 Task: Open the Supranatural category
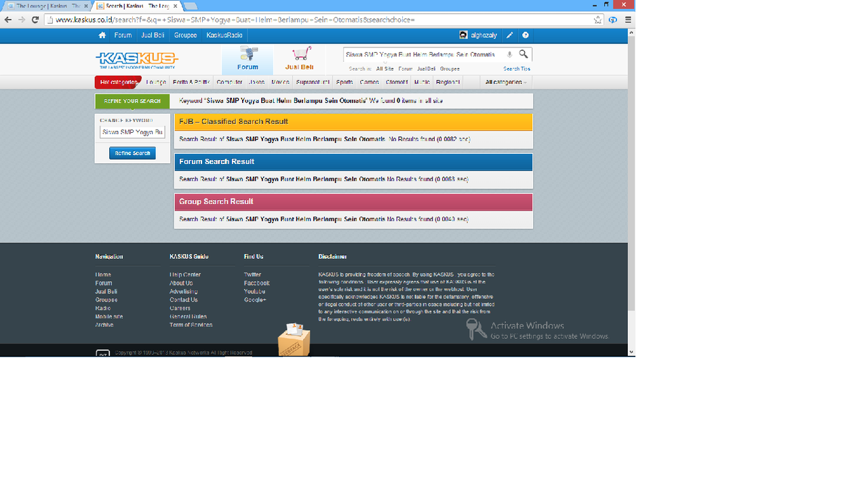(x=313, y=82)
